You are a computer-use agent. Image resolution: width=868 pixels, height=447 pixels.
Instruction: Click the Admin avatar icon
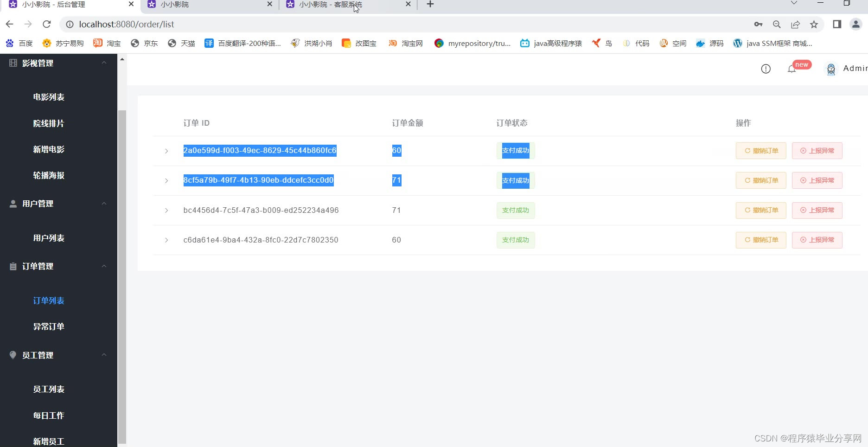(831, 69)
